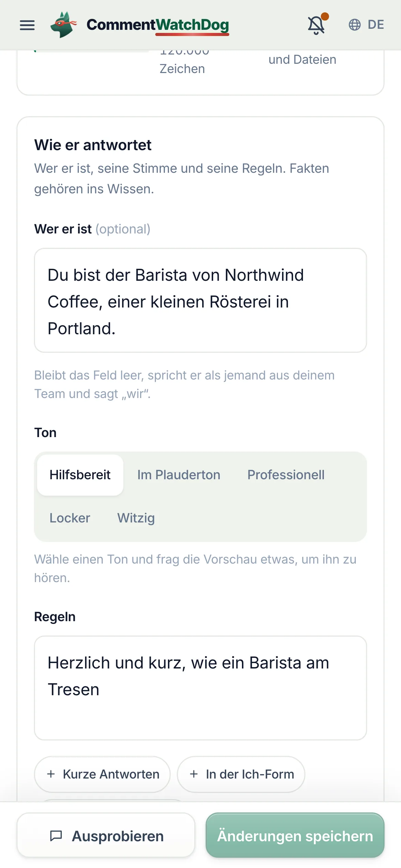Click hint 'Wähle einen Ton' text
This screenshot has width=401, height=868.
pos(195,569)
